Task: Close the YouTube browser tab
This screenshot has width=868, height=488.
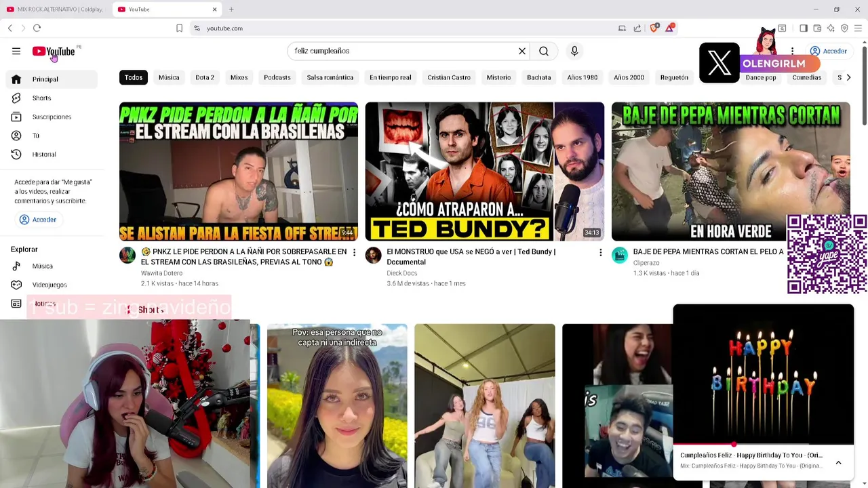Action: click(x=215, y=9)
